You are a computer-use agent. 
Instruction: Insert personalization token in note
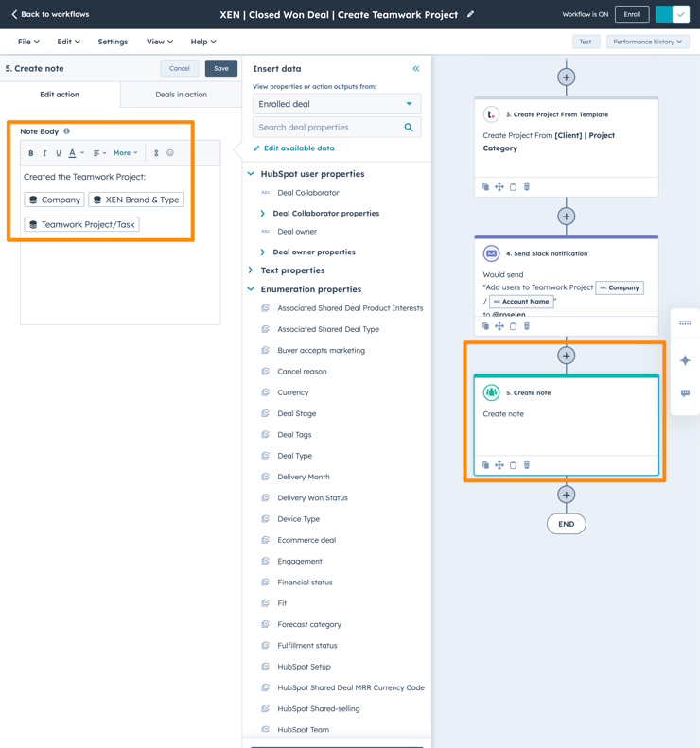[x=156, y=153]
